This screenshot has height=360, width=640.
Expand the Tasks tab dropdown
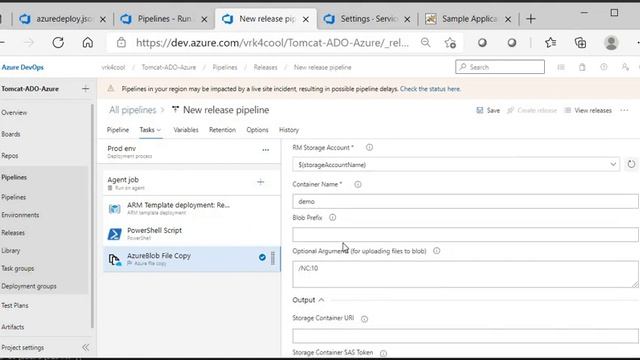point(159,130)
